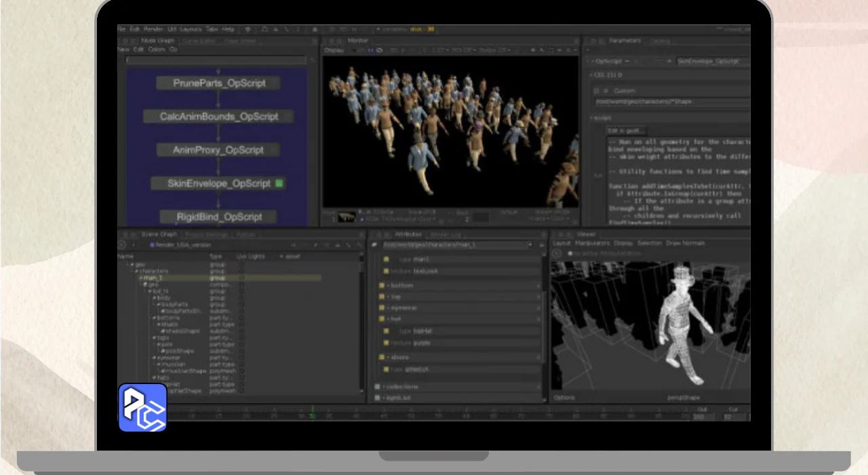Click the round icon left of Render_USA_version
The height and width of the screenshot is (475, 868).
coord(122,245)
